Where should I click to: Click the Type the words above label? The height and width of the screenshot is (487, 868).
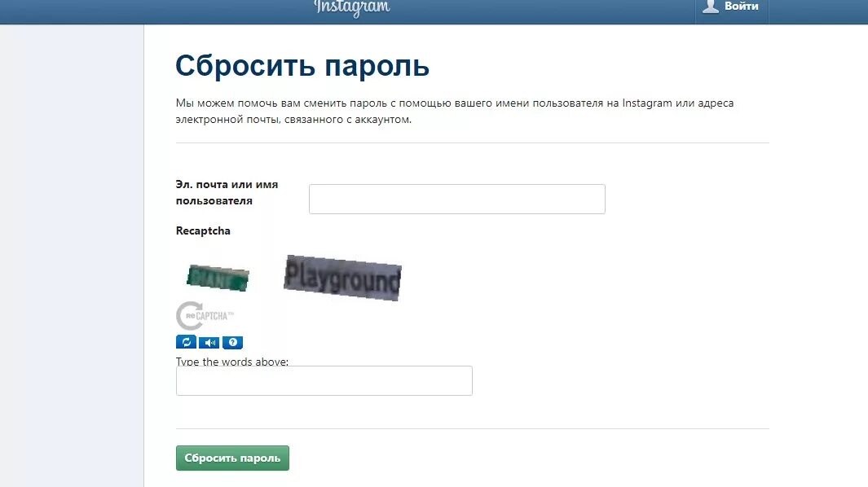point(232,362)
